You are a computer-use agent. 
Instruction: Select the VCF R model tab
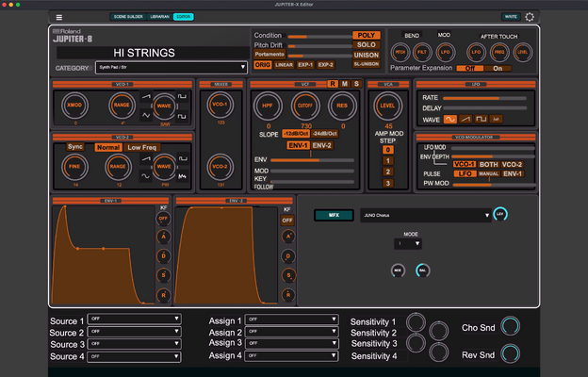click(333, 84)
